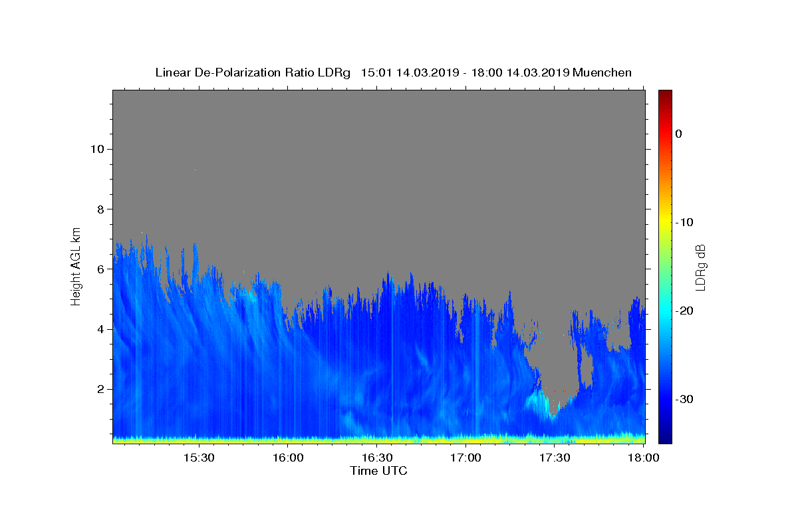Click the 15:30 time tick label

[x=199, y=458]
